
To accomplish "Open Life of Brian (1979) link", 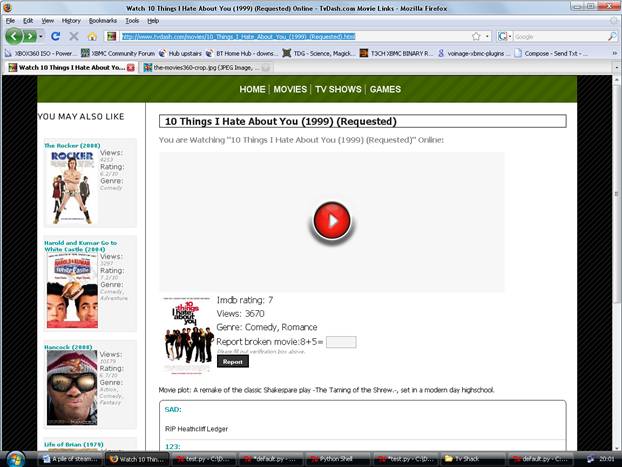I will pos(74,444).
